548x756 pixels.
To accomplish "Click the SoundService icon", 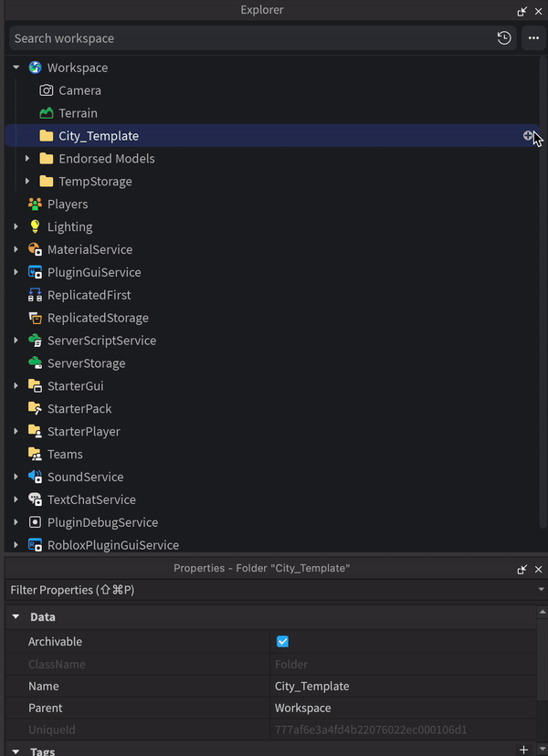I will [x=35, y=477].
